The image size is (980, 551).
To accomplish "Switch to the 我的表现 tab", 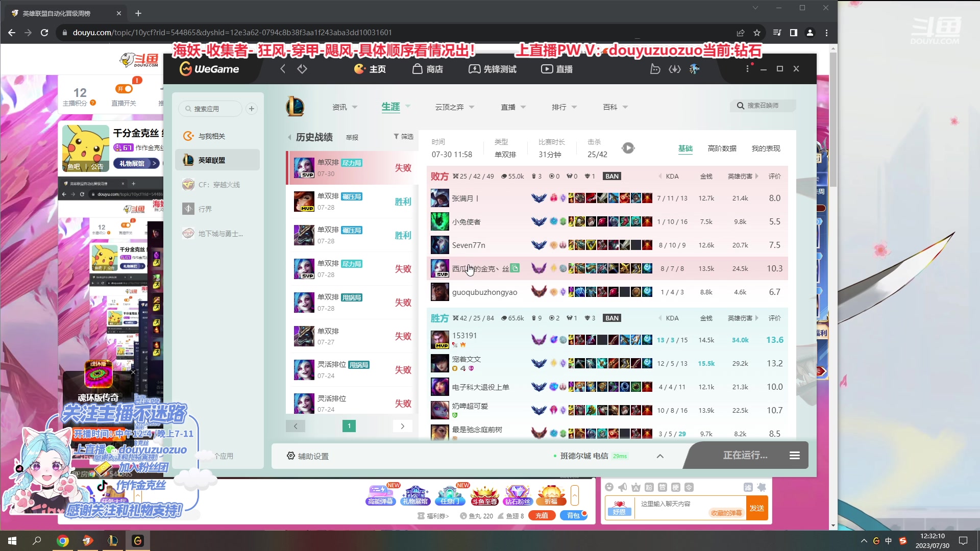I will pyautogui.click(x=766, y=148).
